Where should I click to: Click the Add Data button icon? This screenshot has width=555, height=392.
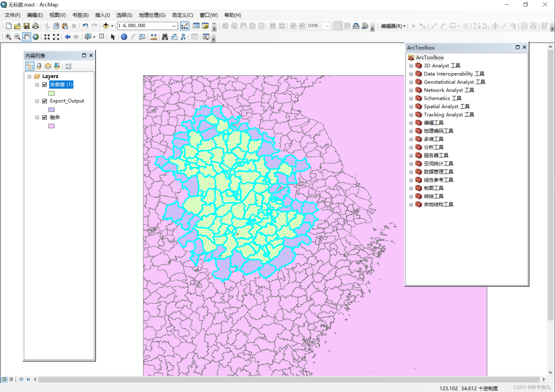(x=106, y=26)
